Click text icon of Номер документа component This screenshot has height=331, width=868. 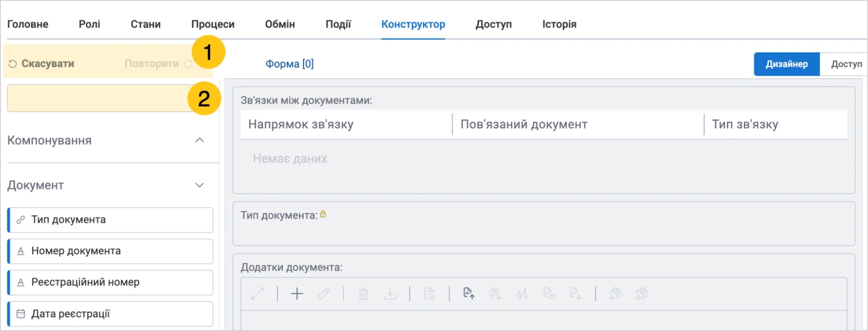click(21, 251)
